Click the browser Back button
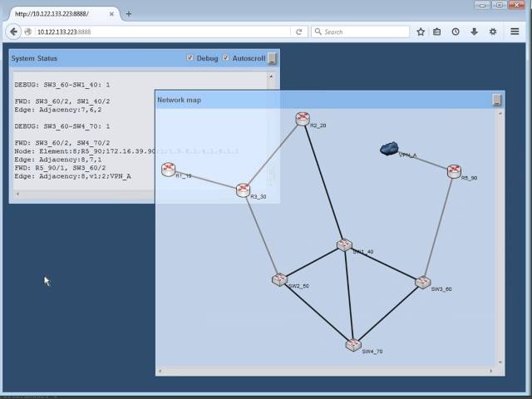Image resolution: width=532 pixels, height=399 pixels. pyautogui.click(x=13, y=32)
